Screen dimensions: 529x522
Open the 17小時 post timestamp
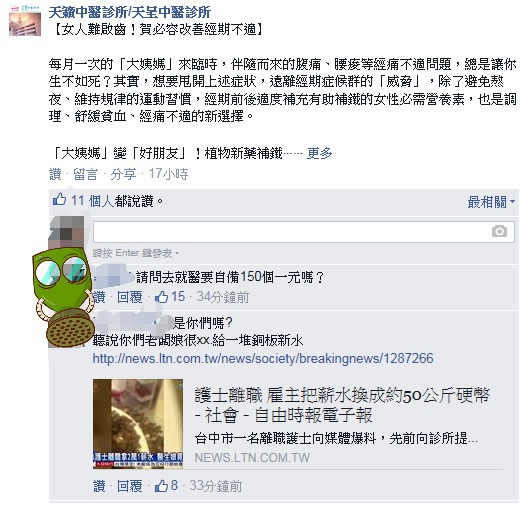[x=168, y=174]
